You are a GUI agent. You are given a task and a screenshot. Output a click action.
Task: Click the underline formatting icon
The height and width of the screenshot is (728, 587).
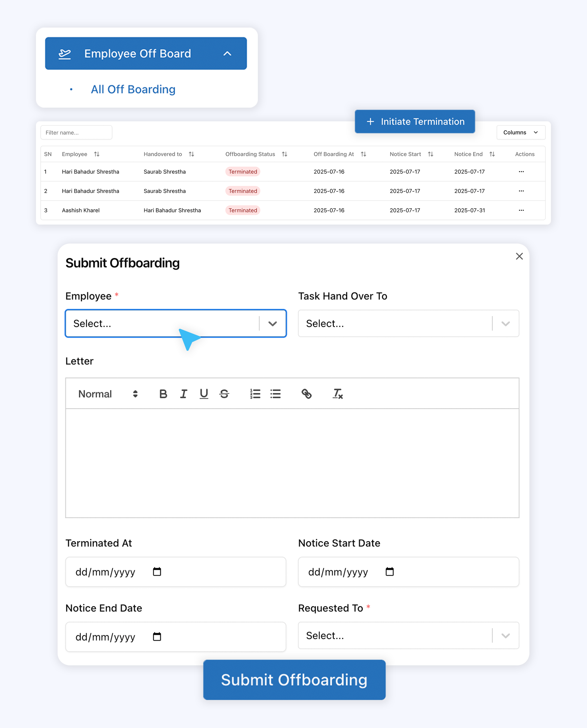click(203, 394)
